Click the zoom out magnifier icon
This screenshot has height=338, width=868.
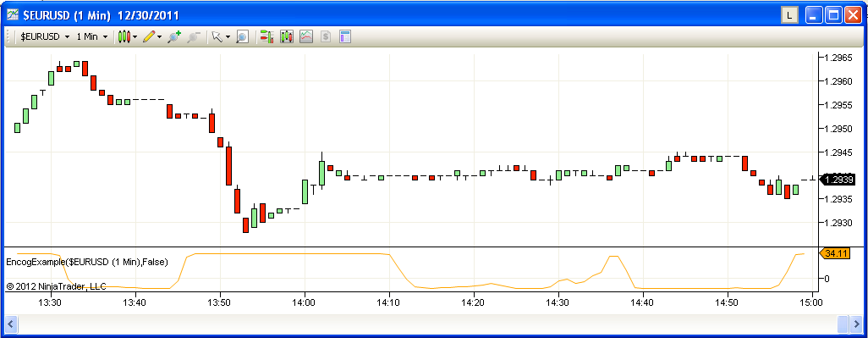(193, 37)
